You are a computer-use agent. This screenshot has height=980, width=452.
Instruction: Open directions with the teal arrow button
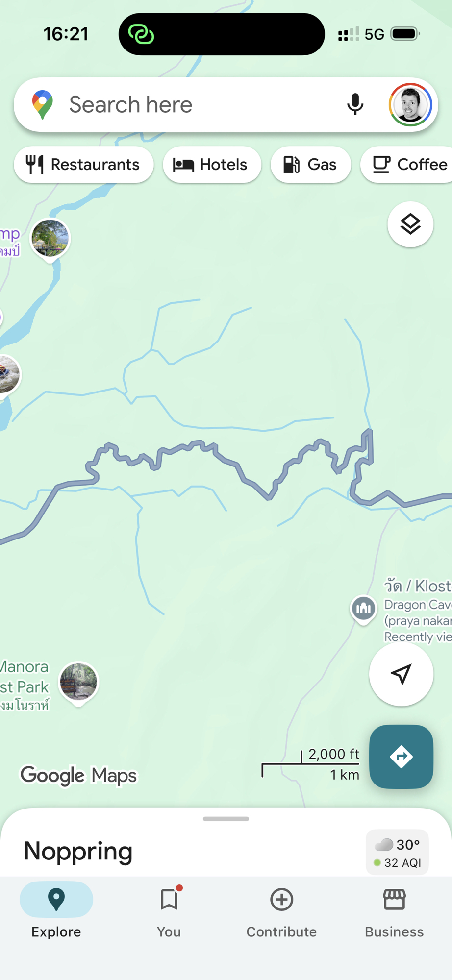401,757
